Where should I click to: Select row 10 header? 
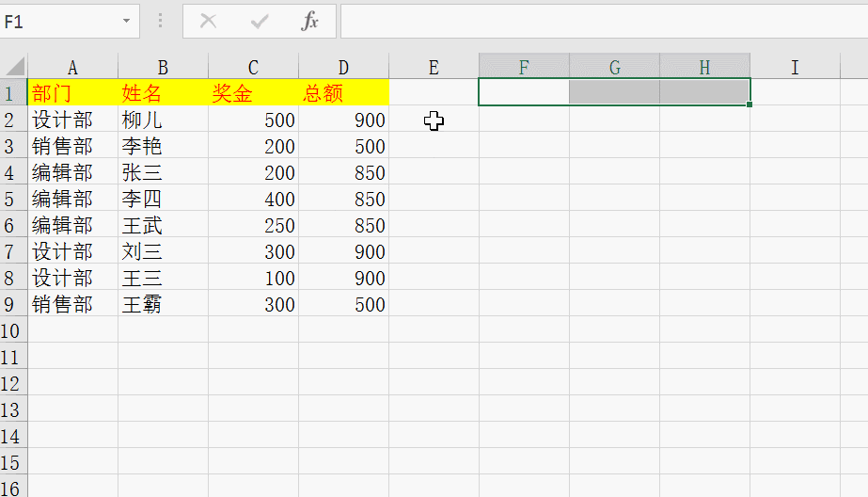coord(13,329)
